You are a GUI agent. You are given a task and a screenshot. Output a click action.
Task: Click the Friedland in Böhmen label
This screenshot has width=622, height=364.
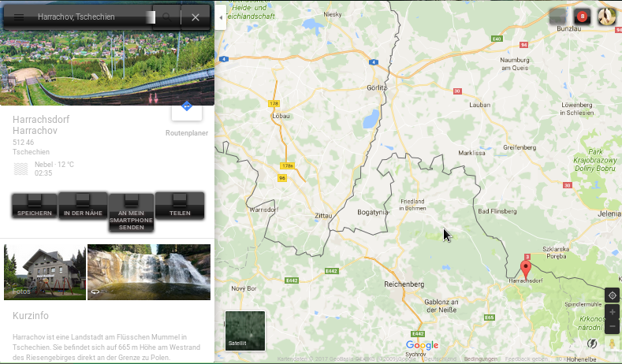point(412,205)
